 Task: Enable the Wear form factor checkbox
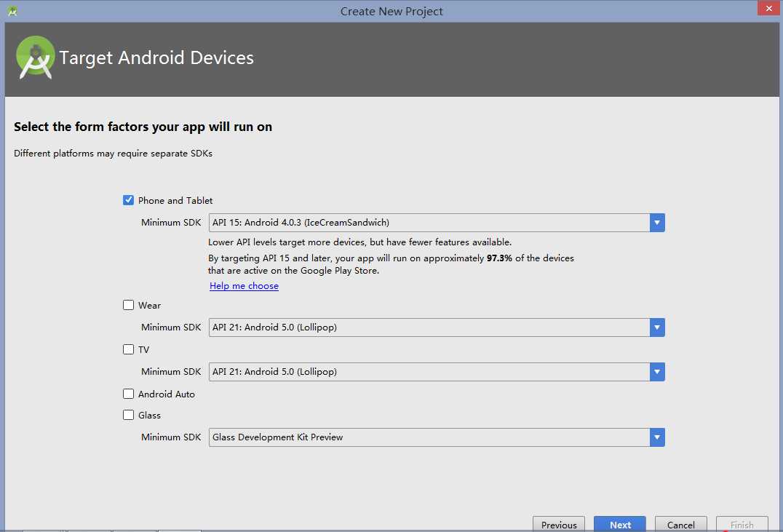pyautogui.click(x=128, y=305)
